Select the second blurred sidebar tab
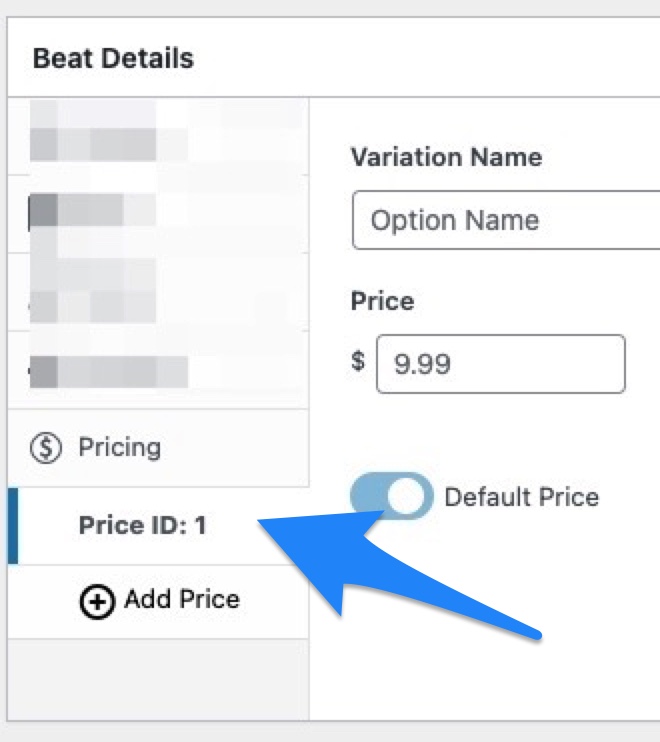The width and height of the screenshot is (660, 742). (x=158, y=214)
